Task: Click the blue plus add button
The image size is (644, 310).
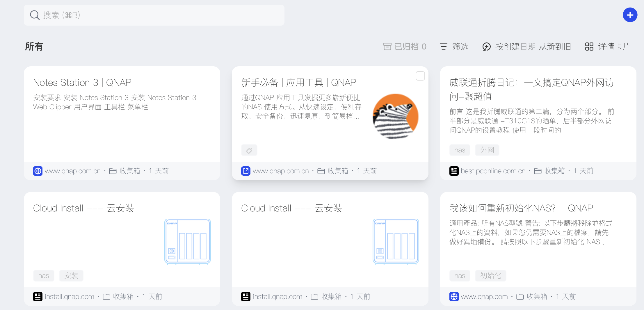Action: point(630,15)
